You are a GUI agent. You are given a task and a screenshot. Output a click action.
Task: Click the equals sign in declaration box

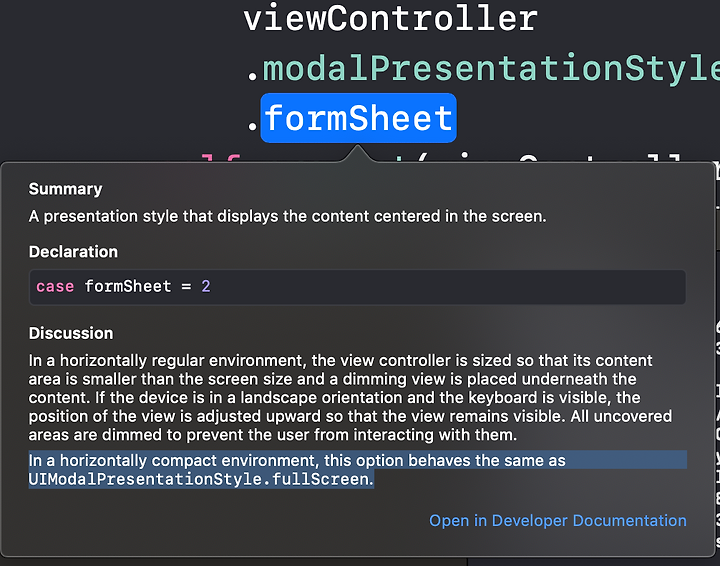(x=186, y=287)
